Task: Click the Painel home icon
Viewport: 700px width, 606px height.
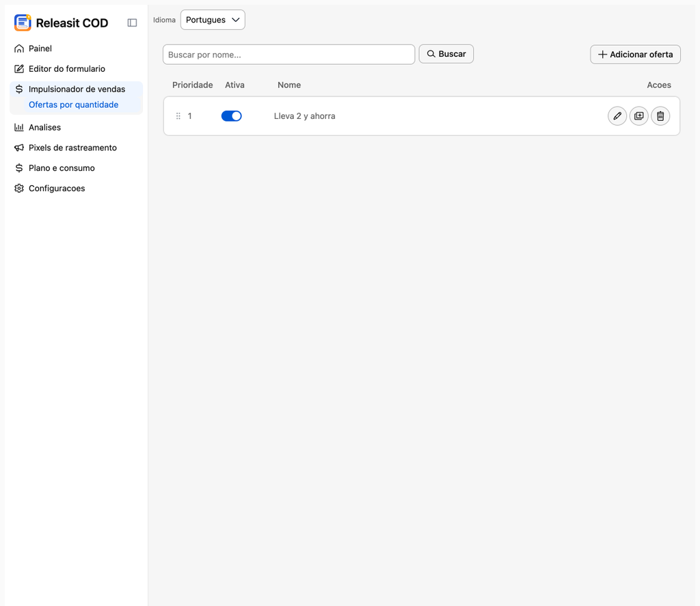Action: (x=18, y=49)
